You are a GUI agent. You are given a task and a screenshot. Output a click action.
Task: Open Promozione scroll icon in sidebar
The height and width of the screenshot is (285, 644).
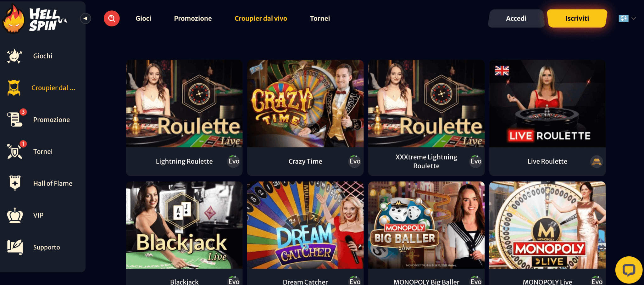point(15,119)
